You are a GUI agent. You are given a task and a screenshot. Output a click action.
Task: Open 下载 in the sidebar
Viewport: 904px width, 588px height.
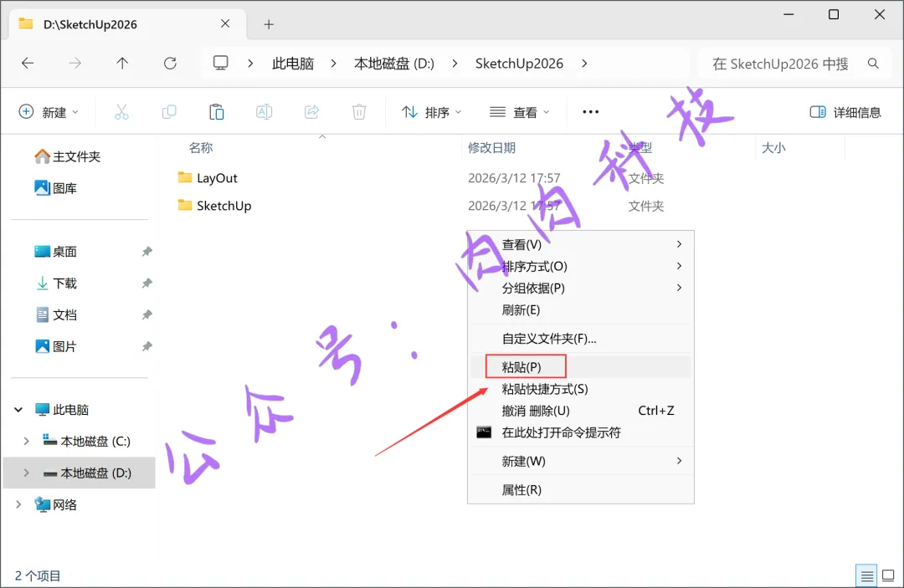point(56,284)
